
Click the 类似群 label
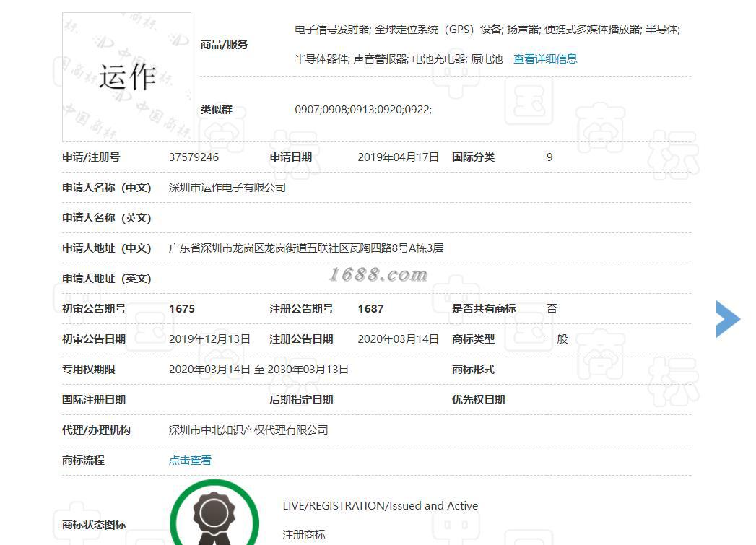pos(216,110)
